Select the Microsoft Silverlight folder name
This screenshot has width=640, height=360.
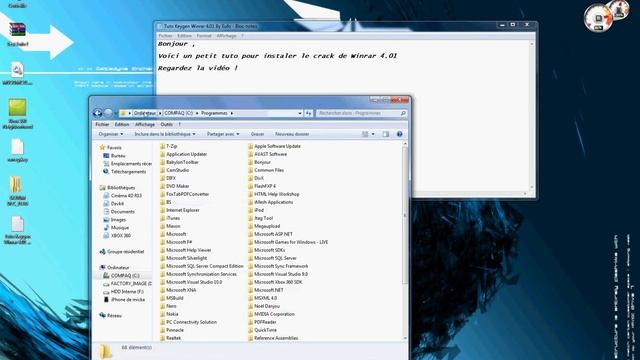[187, 258]
